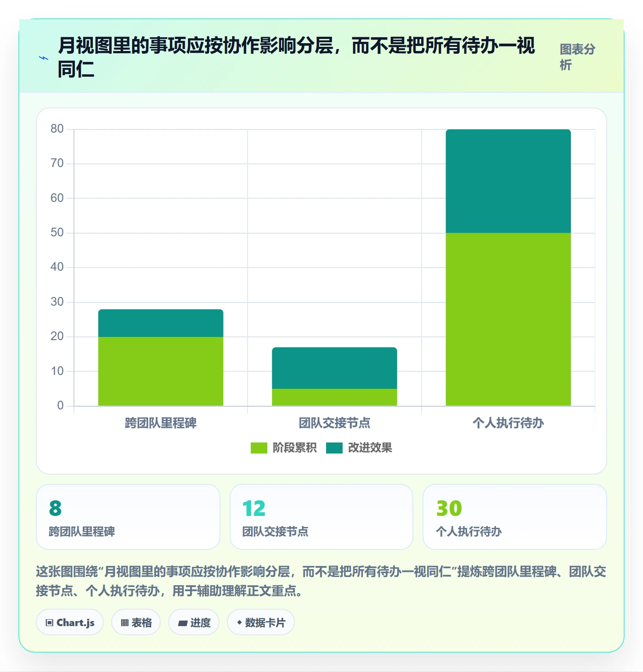Select the 数据卡片 tag chip

coord(261,622)
